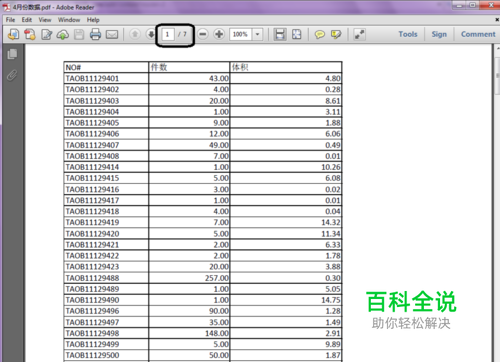Open the zoom level dropdown arrow
This screenshot has width=500, height=362.
[x=257, y=34]
